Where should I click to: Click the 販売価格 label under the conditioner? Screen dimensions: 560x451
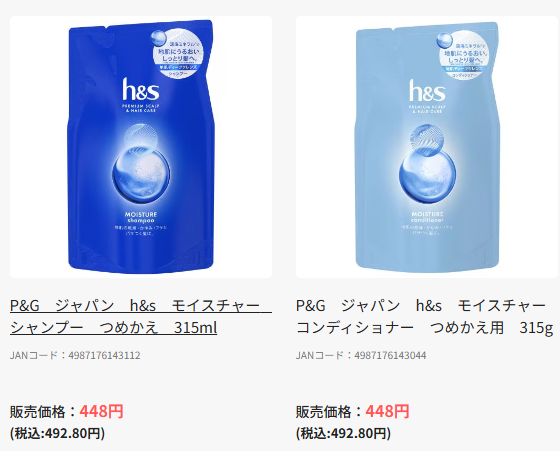point(328,412)
